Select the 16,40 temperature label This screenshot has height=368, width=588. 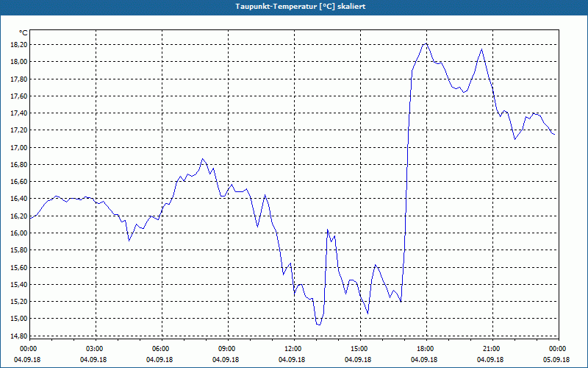point(21,199)
